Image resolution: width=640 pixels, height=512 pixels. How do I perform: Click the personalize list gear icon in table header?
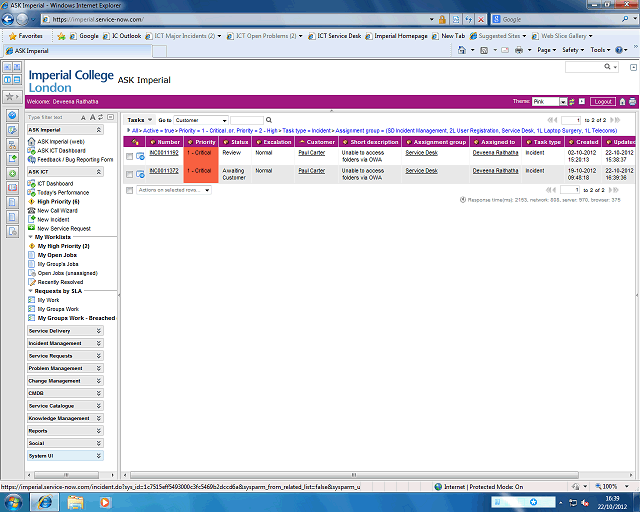[x=135, y=142]
